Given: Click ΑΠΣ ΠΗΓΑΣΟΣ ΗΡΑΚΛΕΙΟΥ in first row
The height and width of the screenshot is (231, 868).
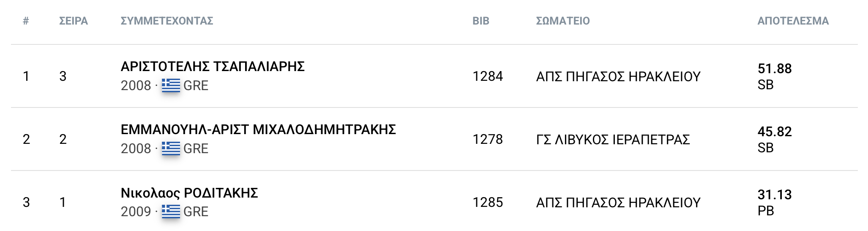Looking at the screenshot, I should pos(618,76).
